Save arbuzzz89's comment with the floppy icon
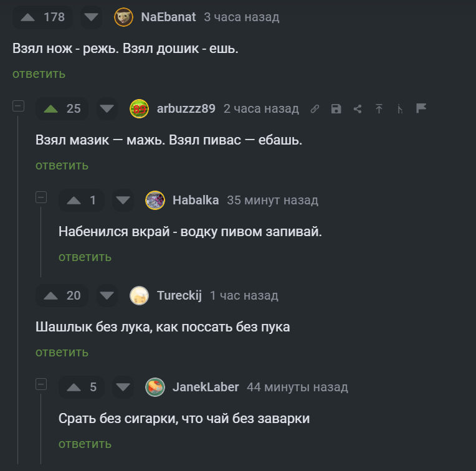The height and width of the screenshot is (471, 476). click(336, 109)
